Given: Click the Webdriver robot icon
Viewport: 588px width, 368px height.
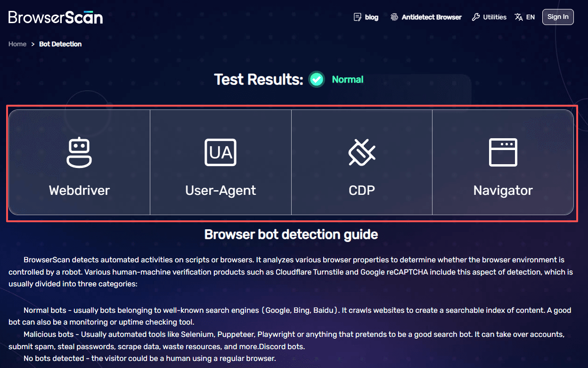Looking at the screenshot, I should click(x=79, y=152).
